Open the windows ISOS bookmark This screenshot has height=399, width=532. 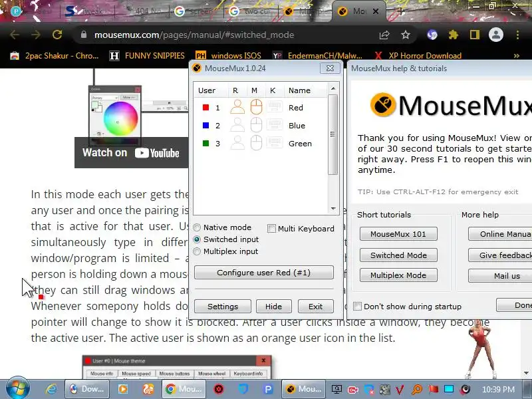tap(228, 56)
